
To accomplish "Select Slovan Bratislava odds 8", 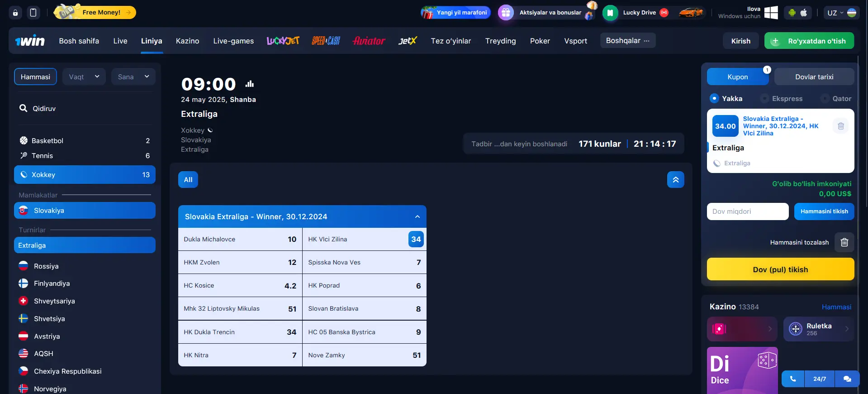I will coord(365,308).
